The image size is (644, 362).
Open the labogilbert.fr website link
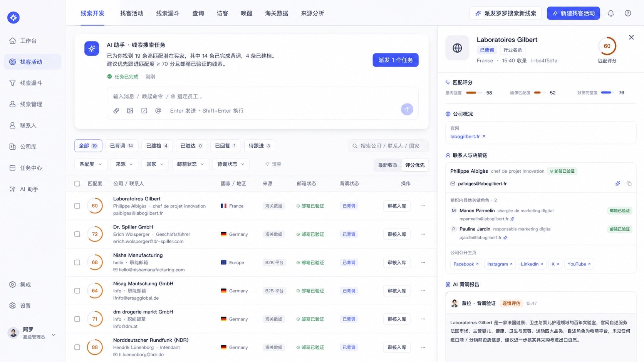468,137
